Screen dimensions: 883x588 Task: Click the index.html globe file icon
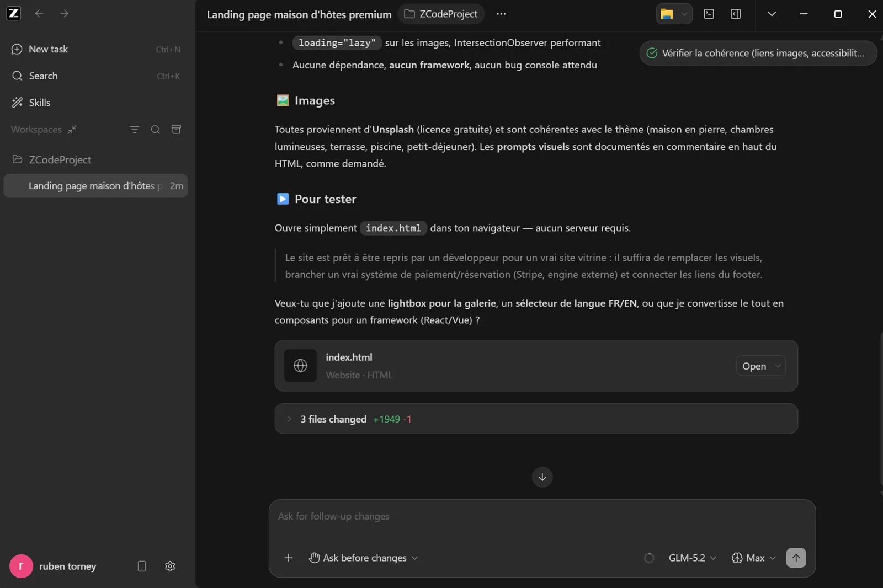tap(301, 366)
